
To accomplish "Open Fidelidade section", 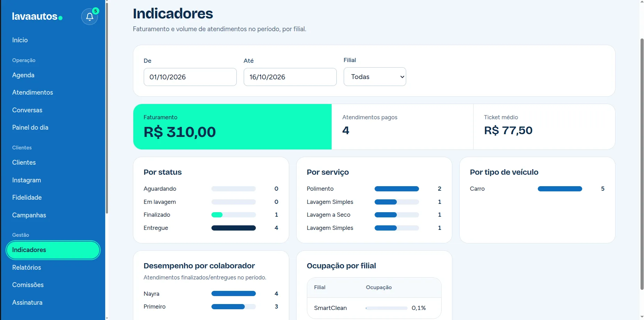I will pos(27,198).
